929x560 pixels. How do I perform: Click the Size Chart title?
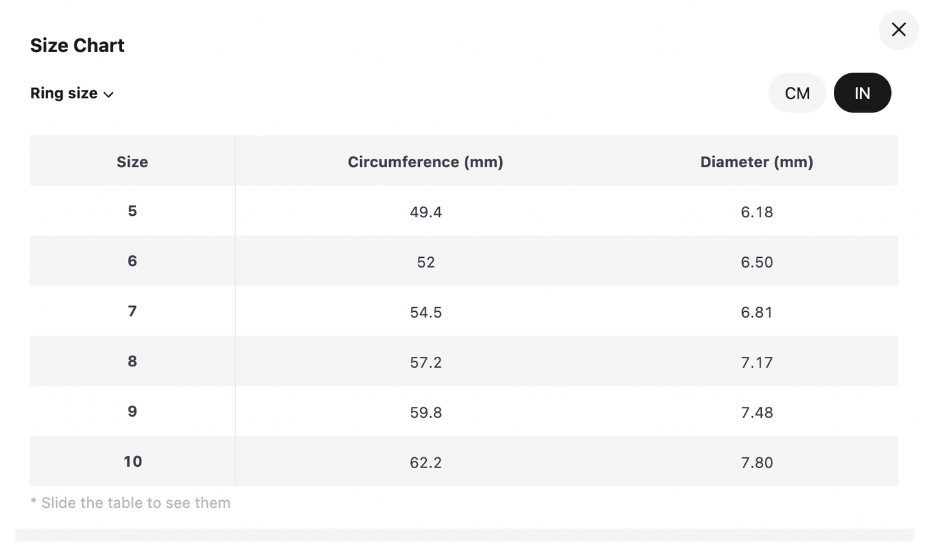tap(77, 45)
